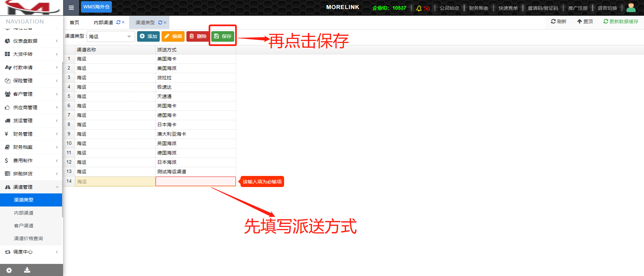Image resolution: width=644 pixels, height=276 pixels.
Task: Click the 付款申请 handshake icon
Action: pos(8,67)
